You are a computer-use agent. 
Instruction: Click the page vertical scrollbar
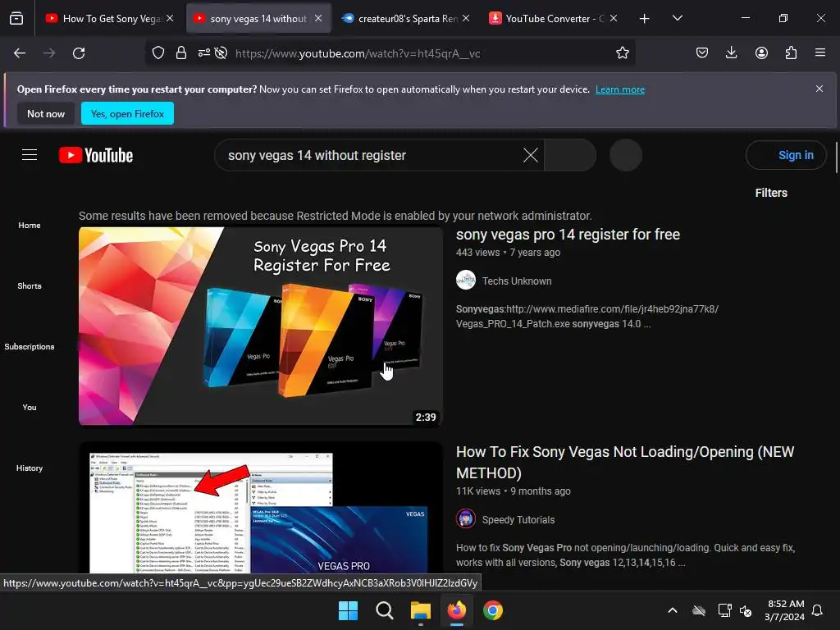click(836, 157)
